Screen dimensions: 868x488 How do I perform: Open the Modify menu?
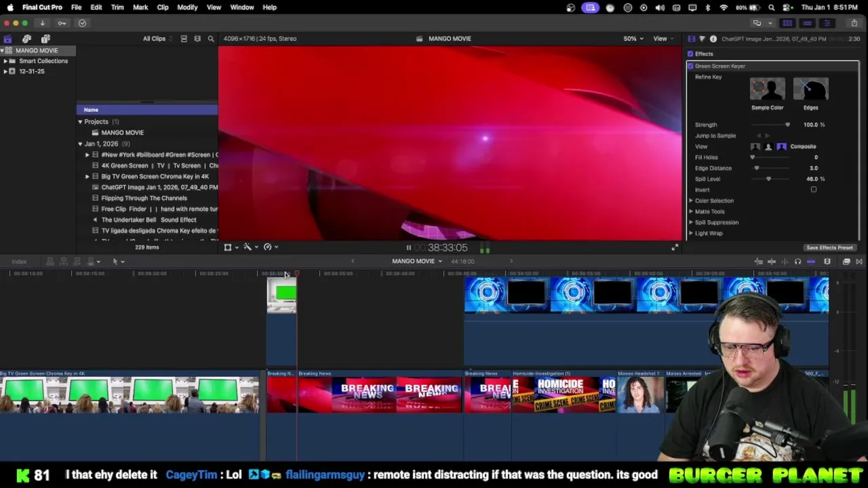click(187, 7)
